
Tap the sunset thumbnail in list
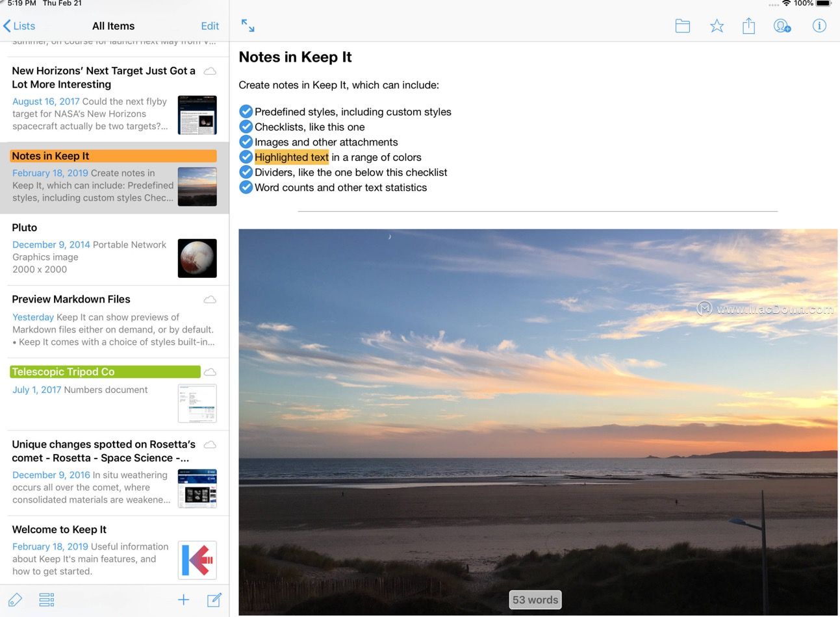click(197, 187)
